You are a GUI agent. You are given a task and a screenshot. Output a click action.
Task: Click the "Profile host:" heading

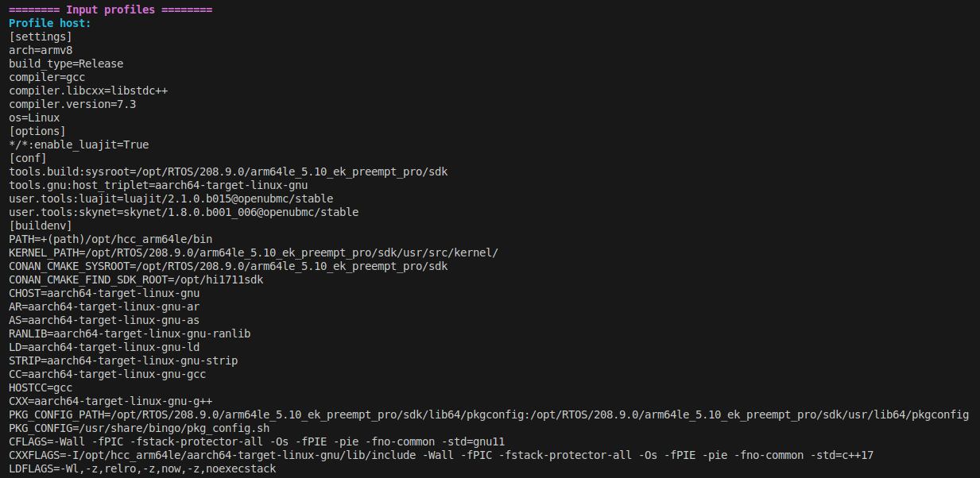[x=50, y=23]
